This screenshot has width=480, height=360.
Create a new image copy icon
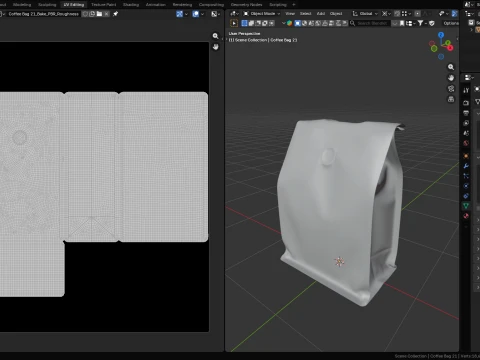(x=92, y=14)
